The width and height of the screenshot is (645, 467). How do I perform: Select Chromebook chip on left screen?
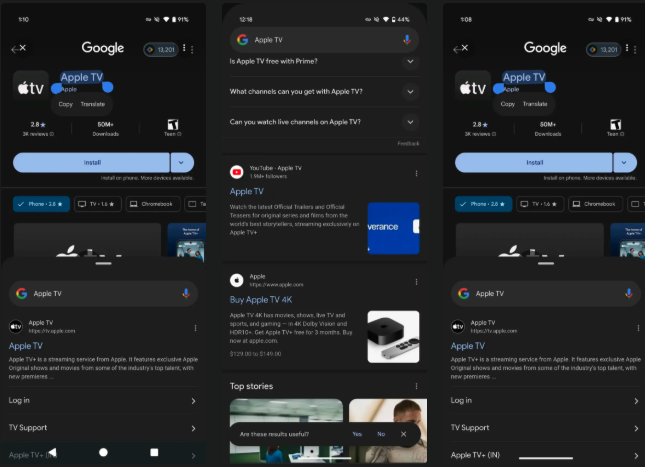click(153, 204)
